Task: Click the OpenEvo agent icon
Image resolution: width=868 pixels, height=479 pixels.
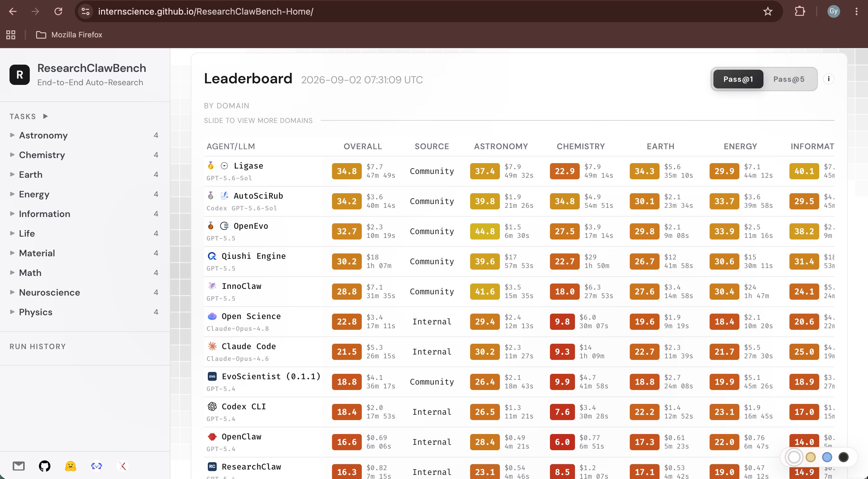Action: coord(224,226)
